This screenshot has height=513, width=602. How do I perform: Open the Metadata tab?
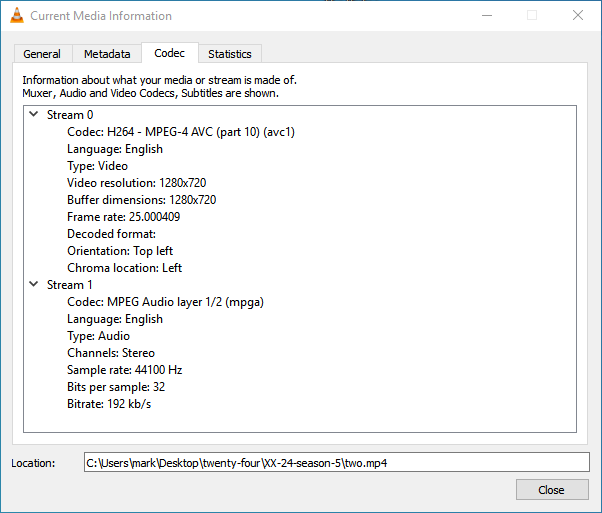point(107,54)
